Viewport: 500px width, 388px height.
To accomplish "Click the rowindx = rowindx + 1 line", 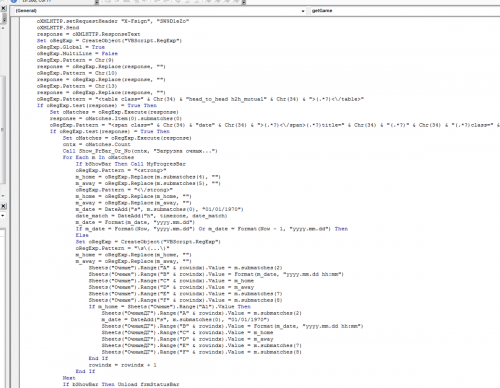I will coord(123,365).
